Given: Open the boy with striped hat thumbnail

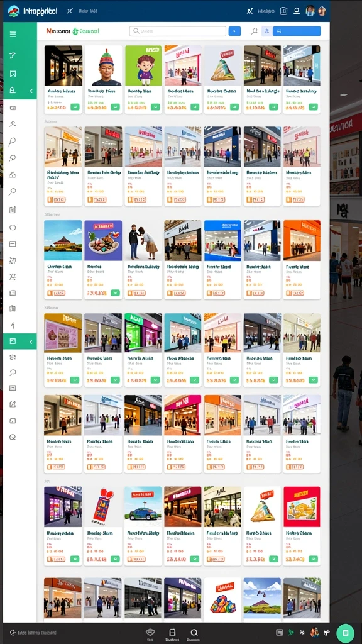Looking at the screenshot, I should (x=104, y=65).
